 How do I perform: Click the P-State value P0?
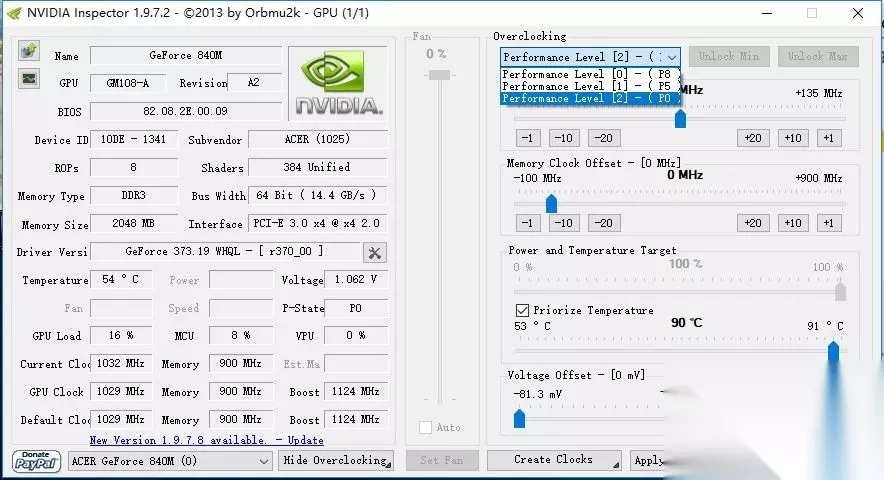click(356, 308)
